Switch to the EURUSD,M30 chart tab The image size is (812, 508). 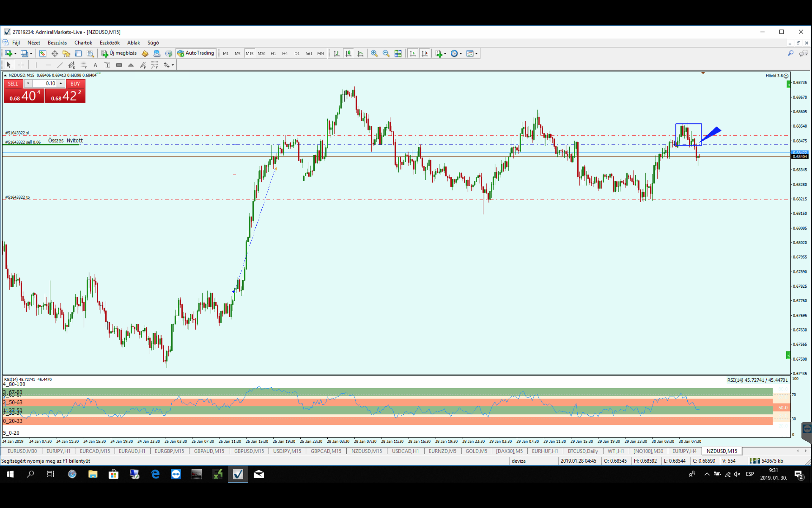(22, 451)
